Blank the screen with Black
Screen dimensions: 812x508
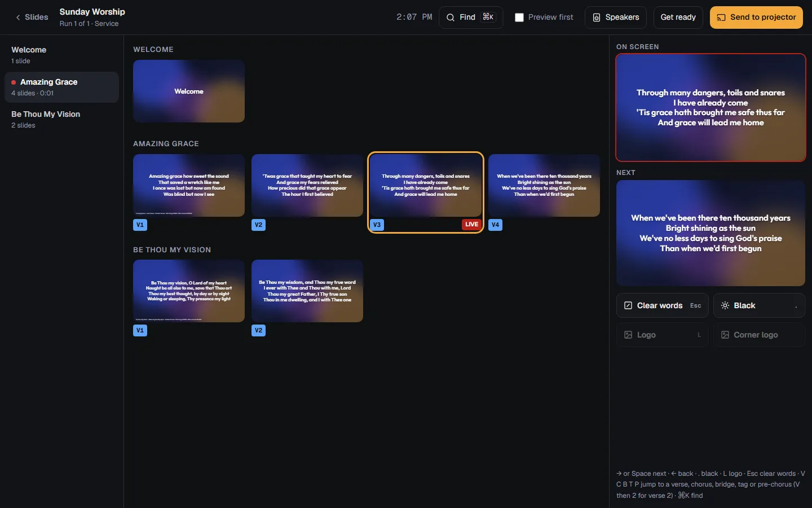pyautogui.click(x=759, y=305)
